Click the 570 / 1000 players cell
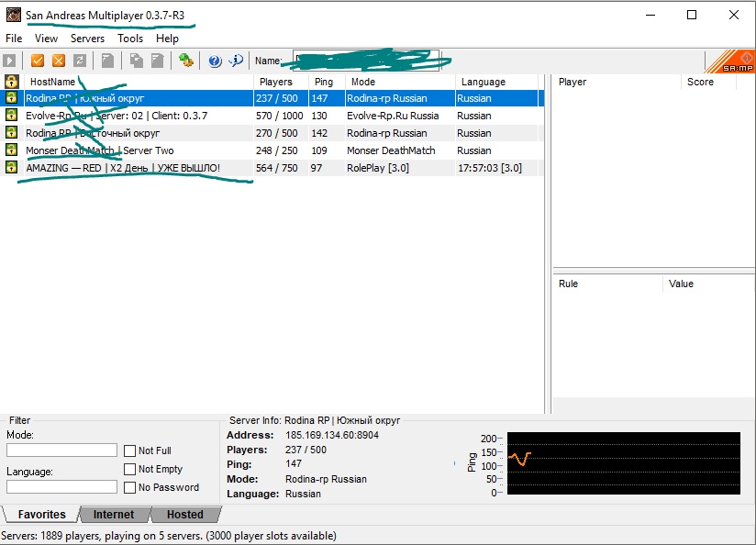Image resolution: width=756 pixels, height=545 pixels. pos(280,116)
